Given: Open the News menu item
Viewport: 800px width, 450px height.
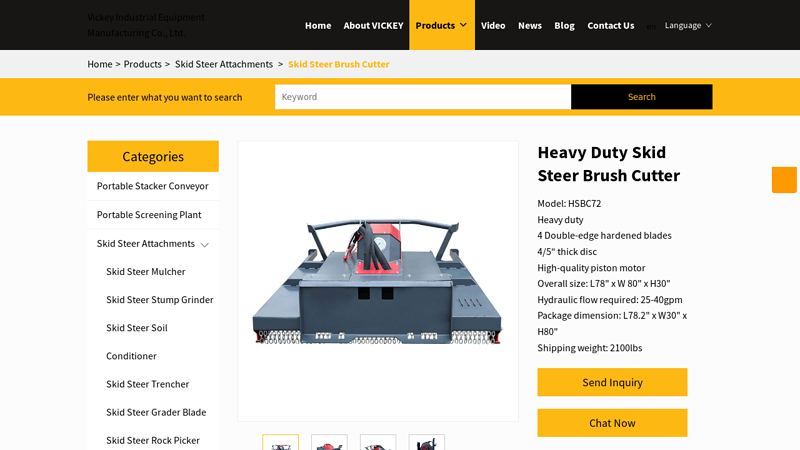Looking at the screenshot, I should 530,25.
